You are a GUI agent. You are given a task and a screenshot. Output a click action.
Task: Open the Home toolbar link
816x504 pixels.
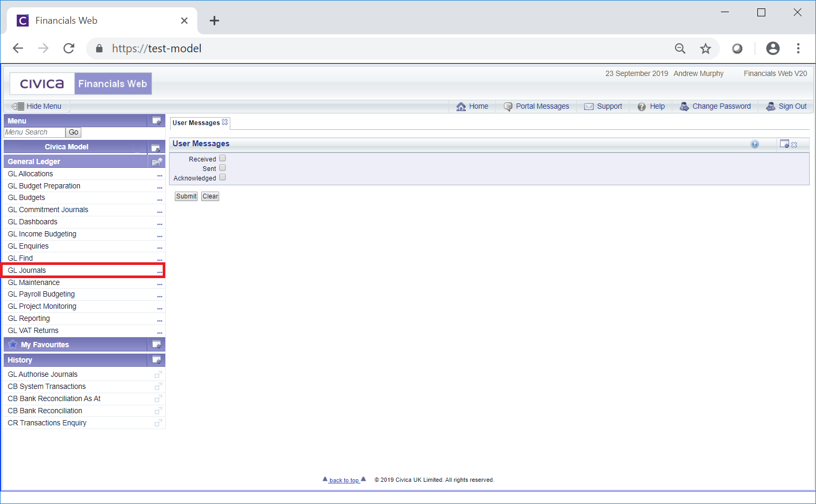tap(472, 106)
